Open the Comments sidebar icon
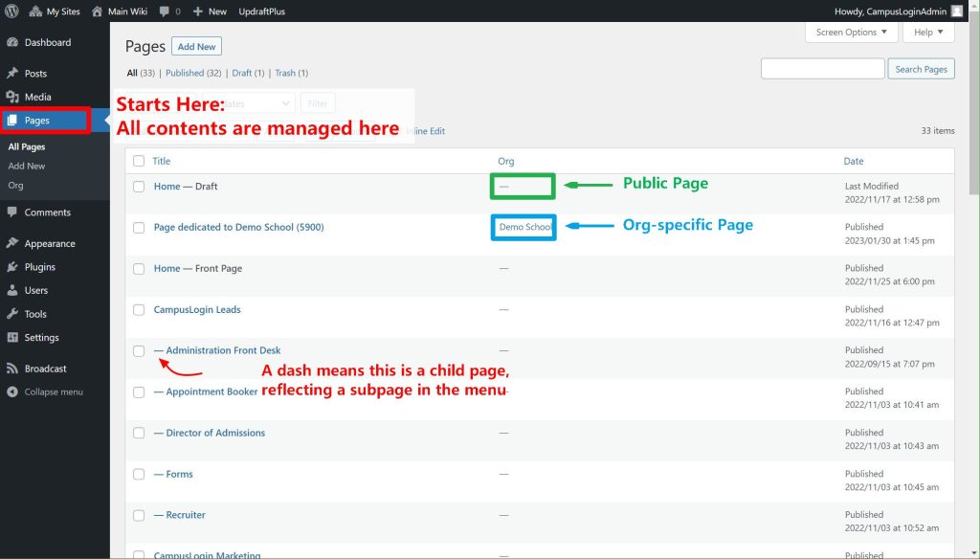Viewport: 980px width, 559px height. 12,212
